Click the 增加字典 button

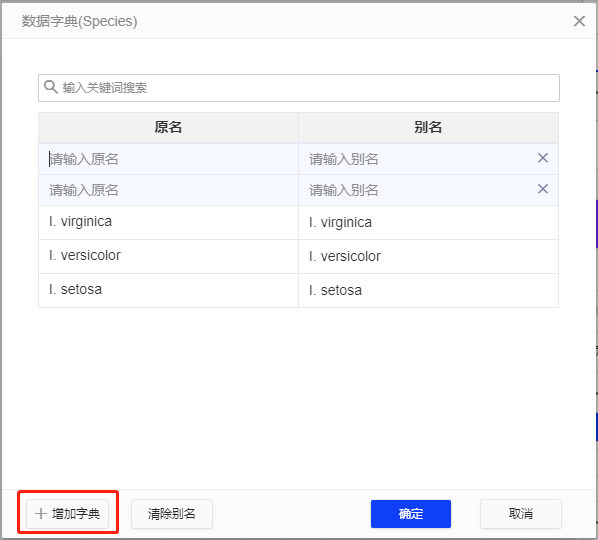68,514
